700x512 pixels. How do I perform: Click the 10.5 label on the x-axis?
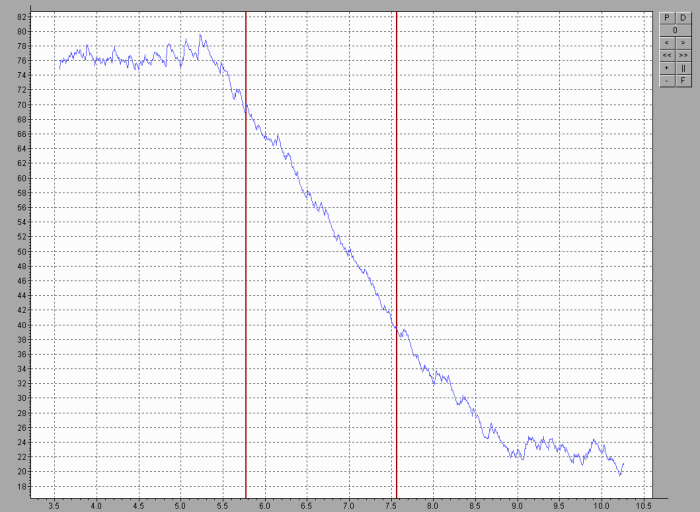(x=643, y=505)
